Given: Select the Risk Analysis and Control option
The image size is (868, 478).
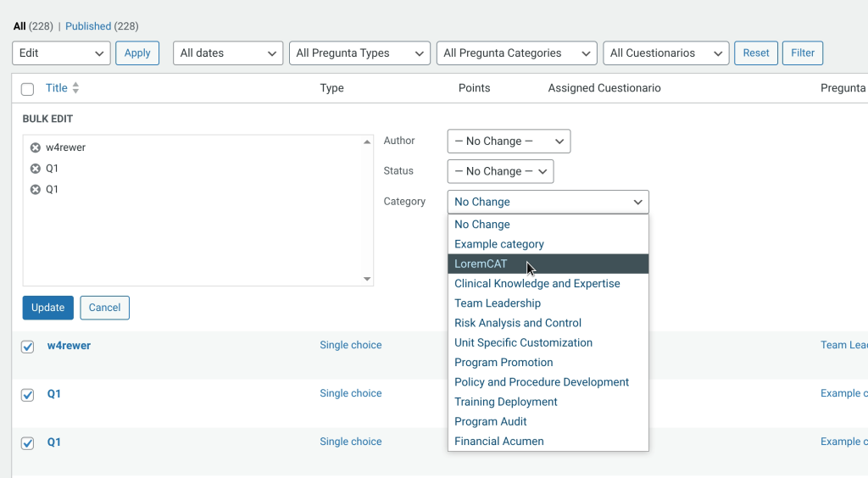Looking at the screenshot, I should (518, 323).
